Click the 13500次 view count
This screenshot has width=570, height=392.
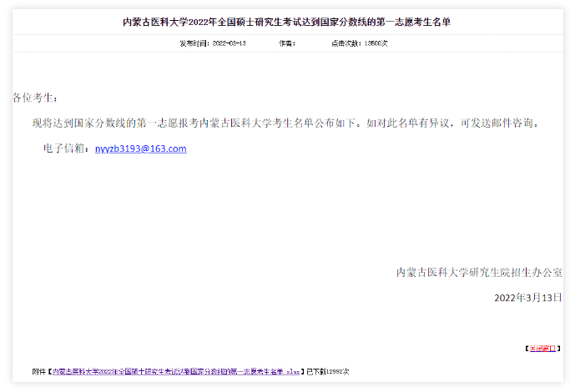point(371,43)
